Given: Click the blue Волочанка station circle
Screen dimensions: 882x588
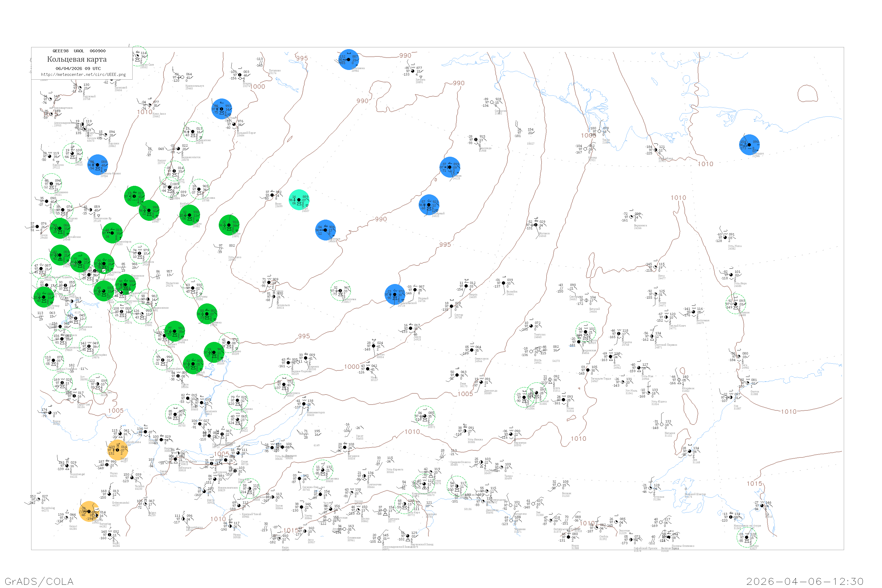Looking at the screenshot, I should [x=349, y=60].
